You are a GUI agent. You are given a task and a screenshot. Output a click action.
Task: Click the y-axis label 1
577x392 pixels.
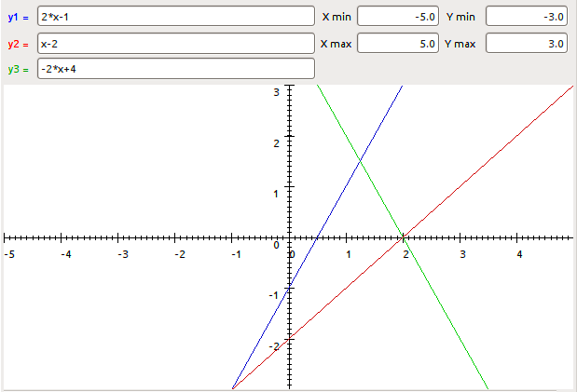click(x=276, y=194)
